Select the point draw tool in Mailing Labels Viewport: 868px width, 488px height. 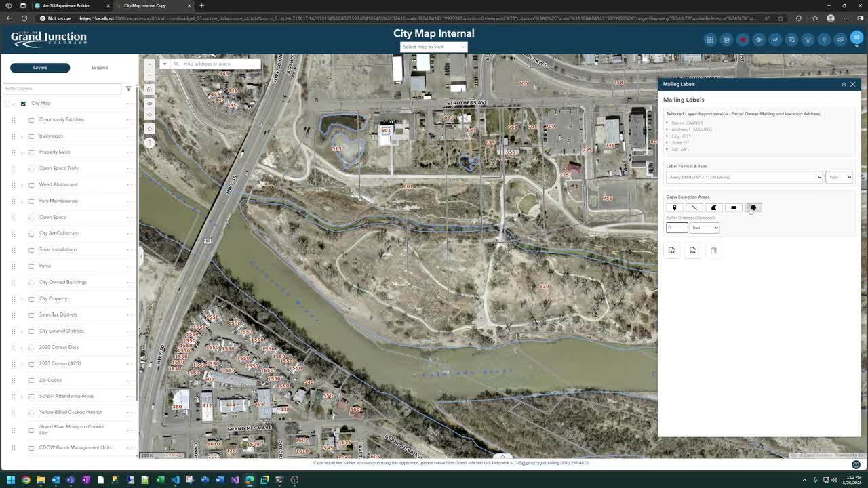[x=674, y=208]
